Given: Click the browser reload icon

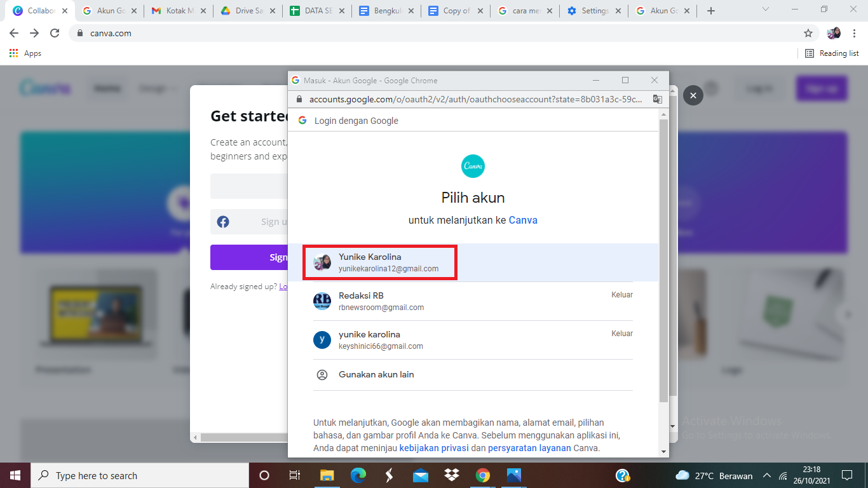Looking at the screenshot, I should coord(55,33).
